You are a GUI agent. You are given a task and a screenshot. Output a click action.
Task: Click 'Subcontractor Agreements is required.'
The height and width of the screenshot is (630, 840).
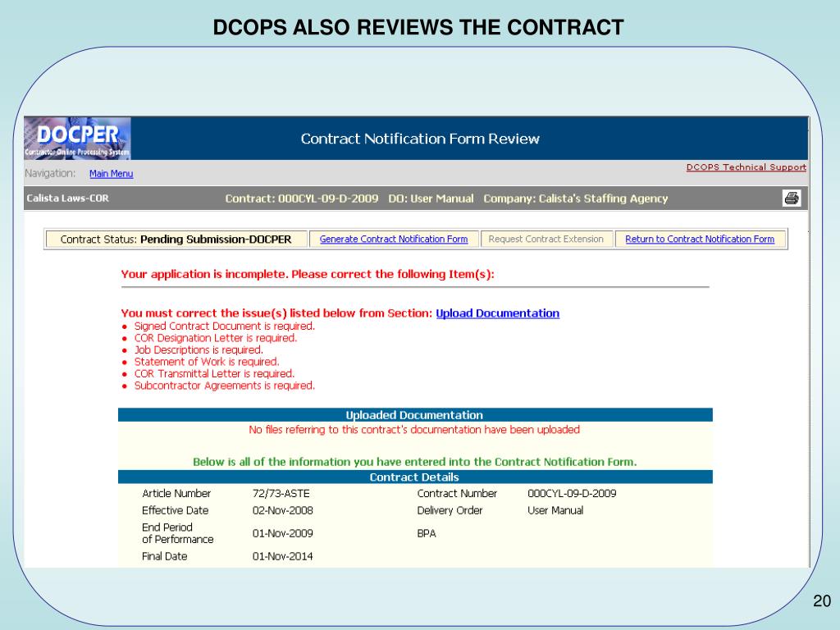[x=225, y=386]
